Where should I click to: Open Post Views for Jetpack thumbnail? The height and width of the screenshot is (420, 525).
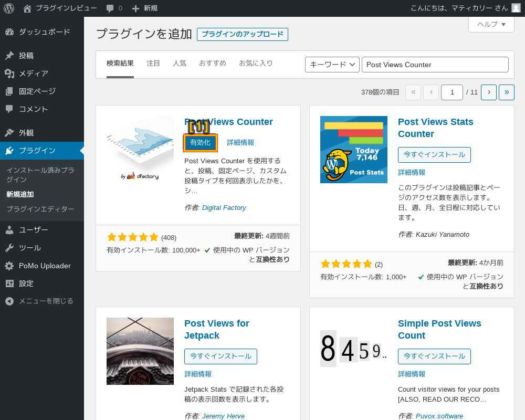tap(140, 351)
